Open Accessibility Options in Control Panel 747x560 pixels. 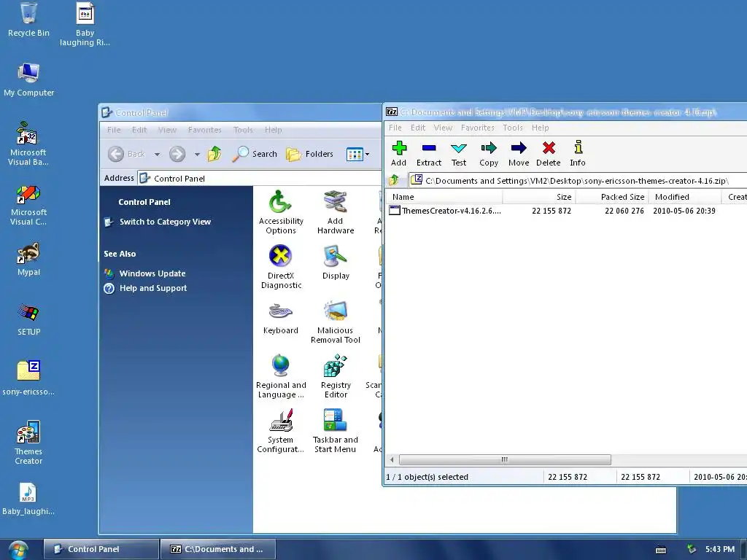[281, 212]
